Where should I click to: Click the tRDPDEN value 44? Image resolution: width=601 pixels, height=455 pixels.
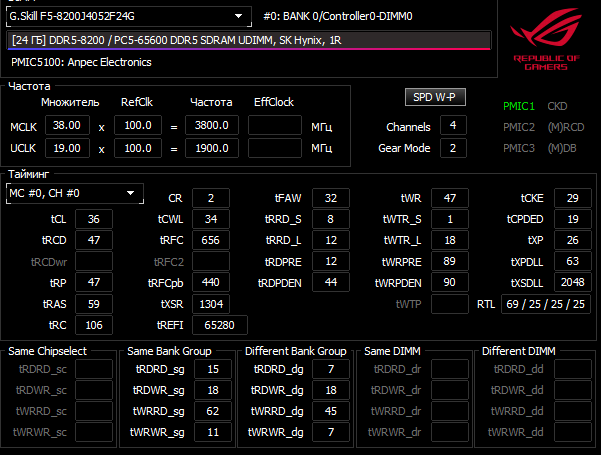tap(331, 283)
